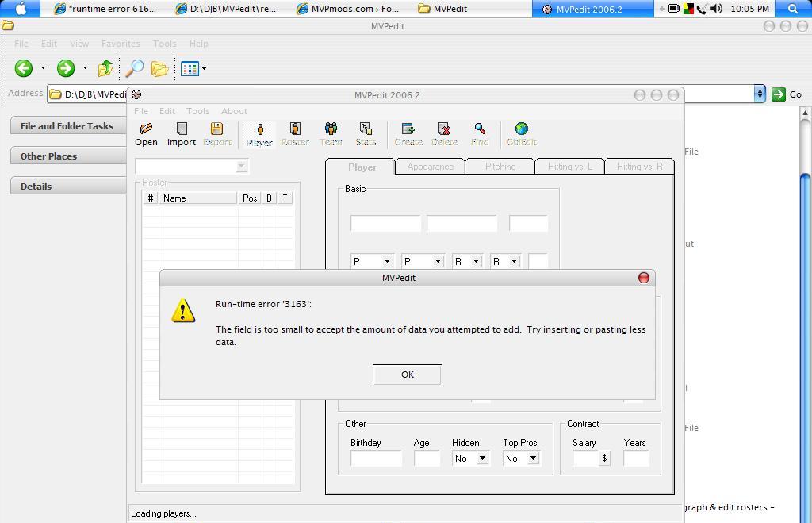Viewport: 812px width, 523px height.
Task: Click the Birthday input field
Action: (376, 458)
